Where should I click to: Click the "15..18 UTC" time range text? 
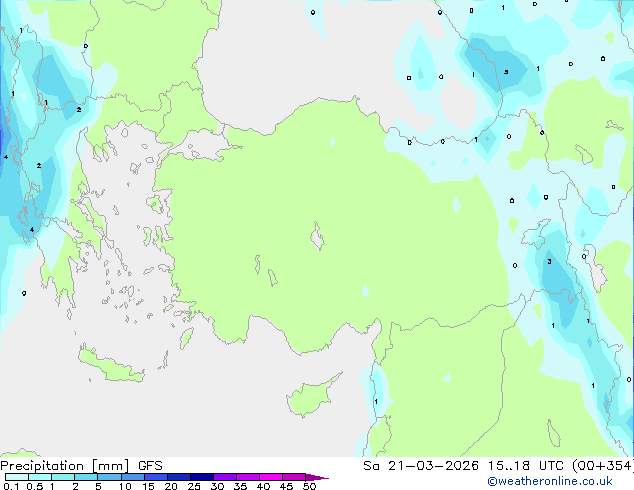coord(525,466)
